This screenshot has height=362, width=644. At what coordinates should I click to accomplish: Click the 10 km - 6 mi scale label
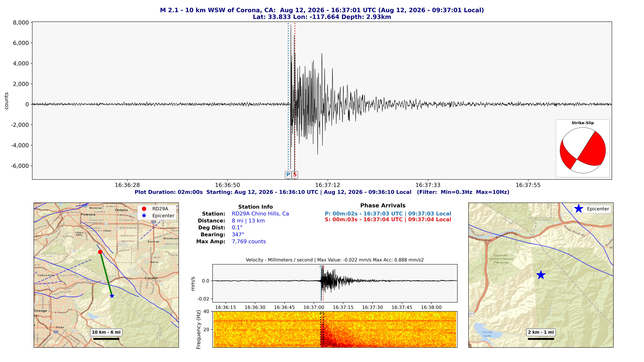pyautogui.click(x=106, y=332)
